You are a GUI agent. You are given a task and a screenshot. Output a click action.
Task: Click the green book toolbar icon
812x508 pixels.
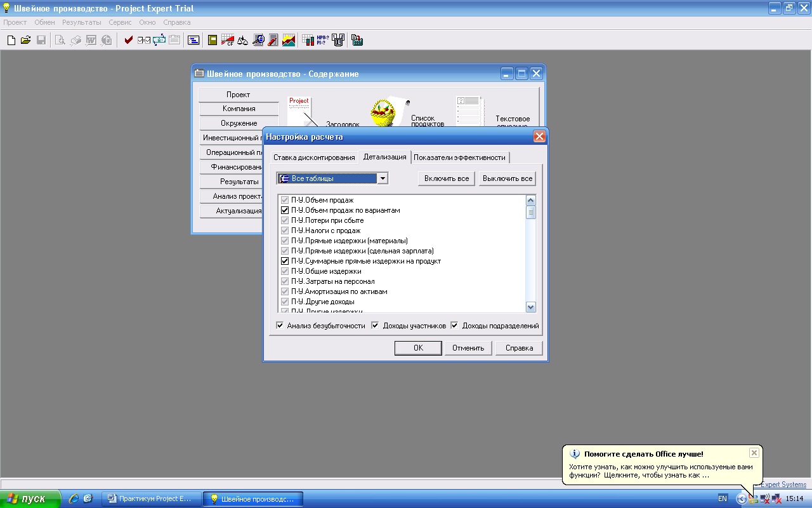click(x=213, y=40)
